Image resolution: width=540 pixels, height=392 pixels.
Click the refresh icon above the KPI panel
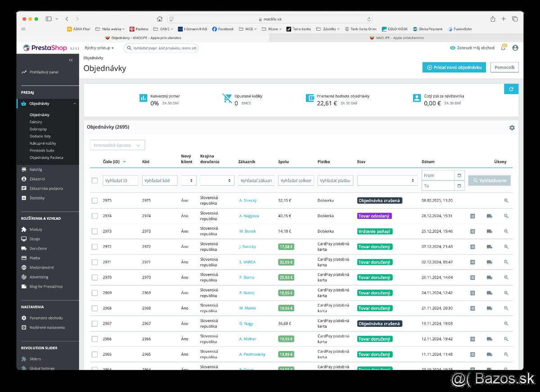511,89
